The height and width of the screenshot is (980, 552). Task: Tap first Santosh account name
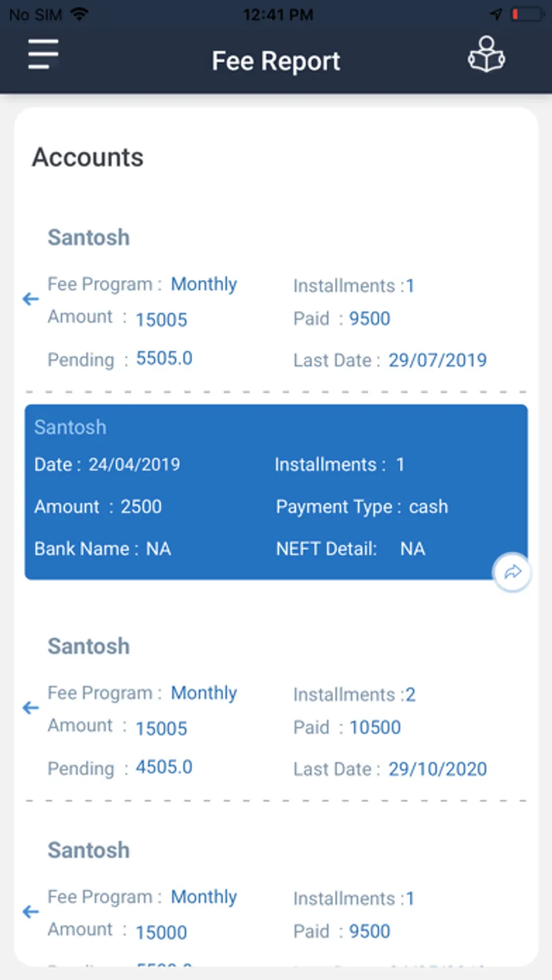(x=89, y=237)
